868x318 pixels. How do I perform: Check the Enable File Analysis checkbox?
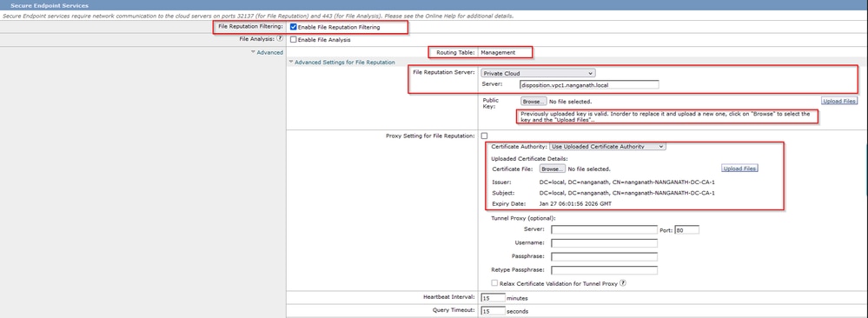(x=294, y=40)
